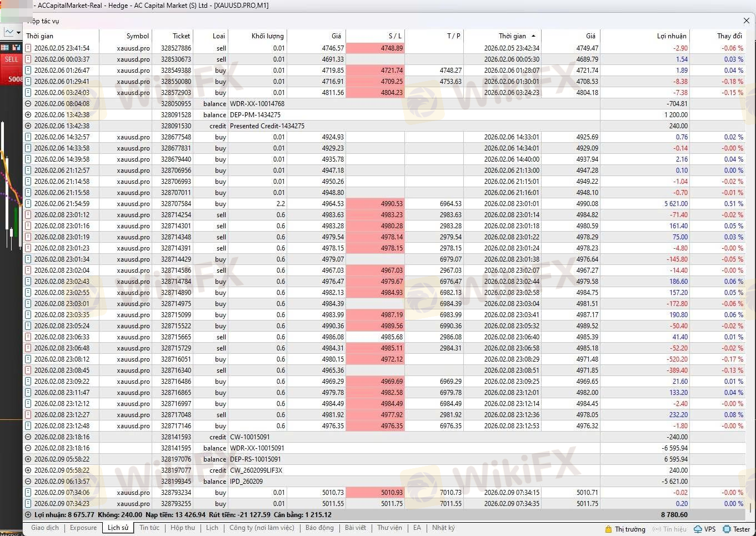Sort by the Khối lượng column header
The width and height of the screenshot is (756, 536).
tap(257, 36)
